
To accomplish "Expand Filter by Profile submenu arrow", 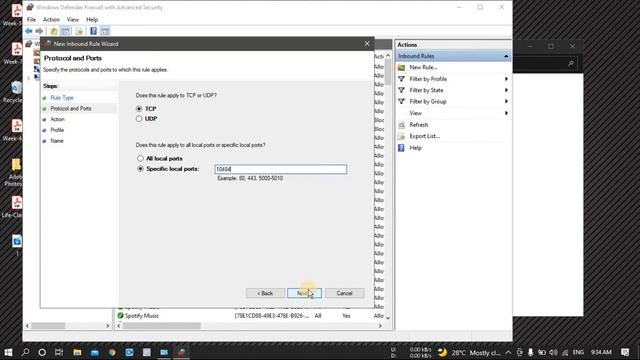I will (506, 79).
